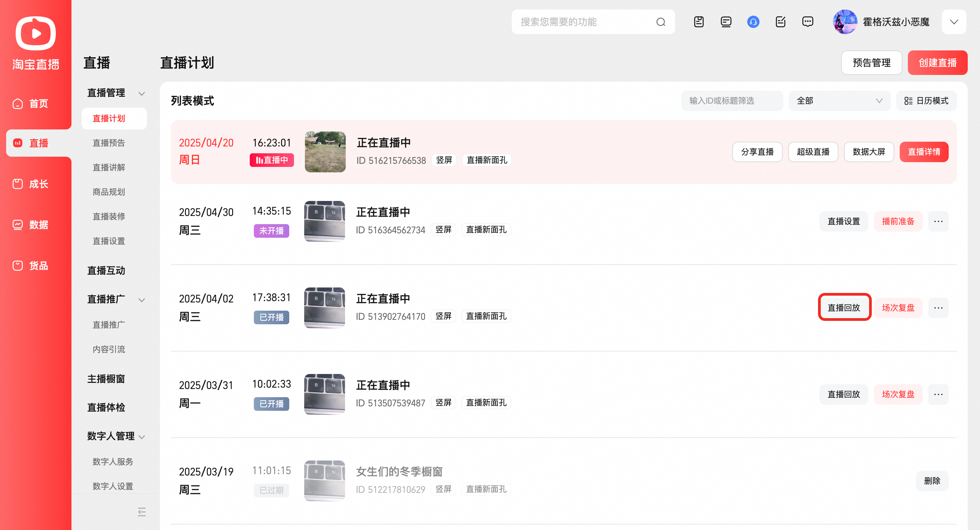This screenshot has width=980, height=530.
Task: Open the clipboard tasks icon in header
Action: click(699, 22)
